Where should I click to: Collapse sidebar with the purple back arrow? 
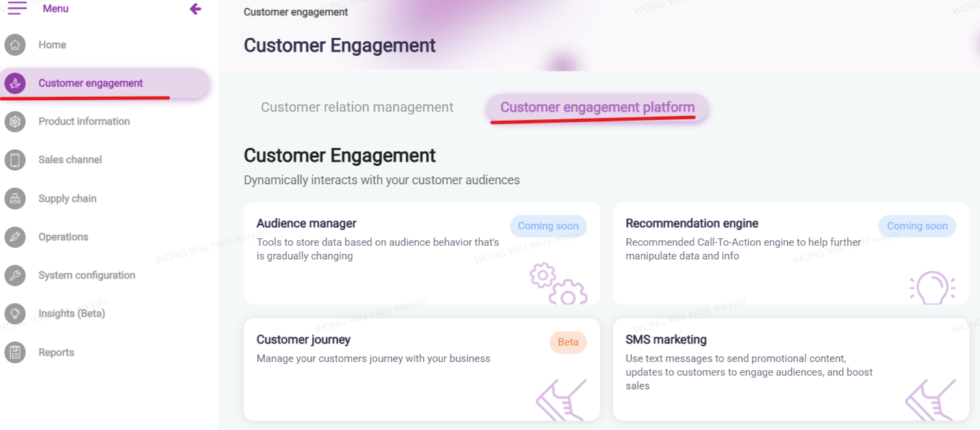pos(196,9)
